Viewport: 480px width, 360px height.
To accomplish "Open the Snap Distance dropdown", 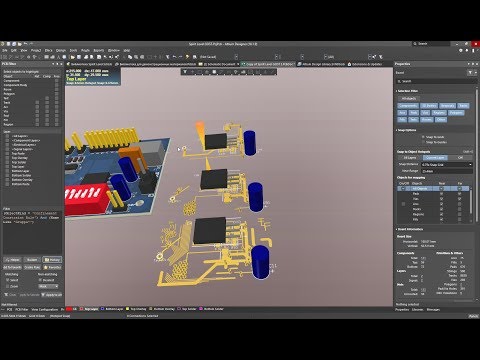I will click(x=447, y=165).
